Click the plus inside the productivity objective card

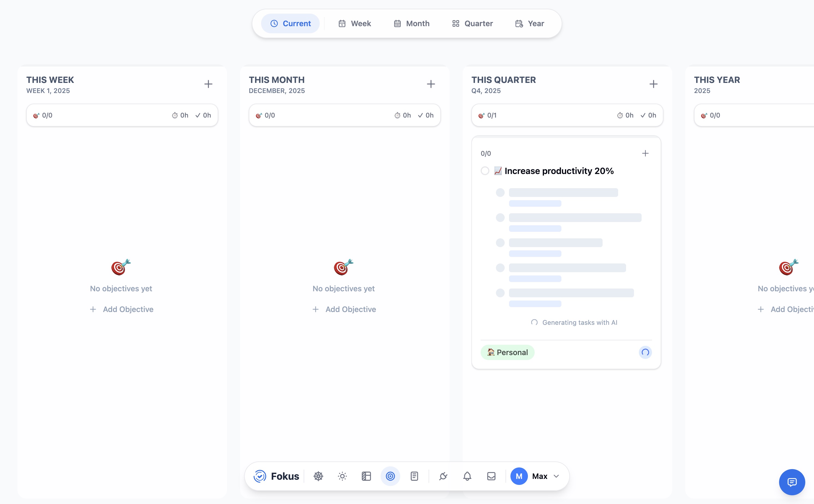645,153
